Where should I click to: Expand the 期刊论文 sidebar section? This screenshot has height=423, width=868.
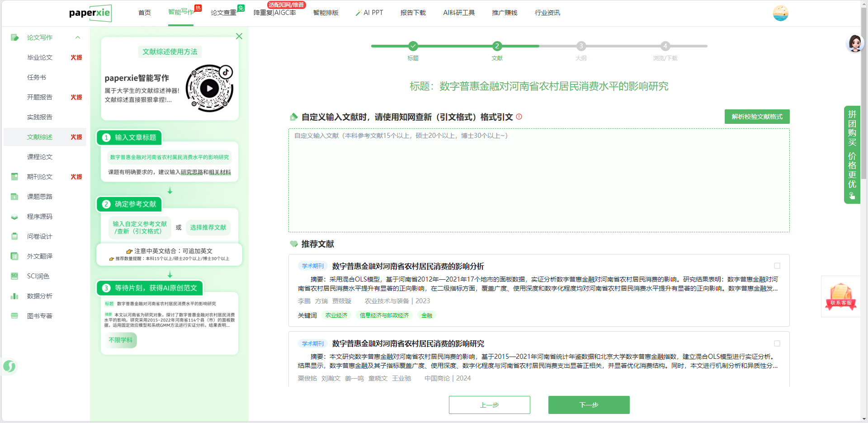[40, 177]
